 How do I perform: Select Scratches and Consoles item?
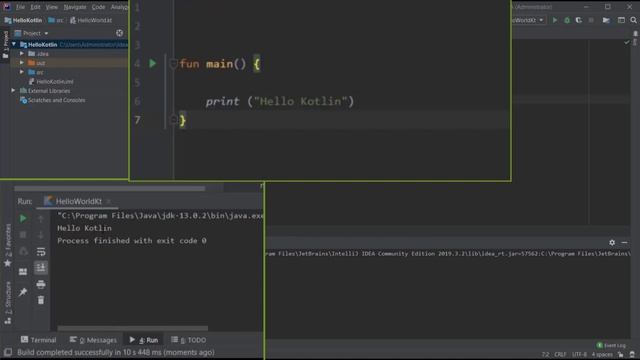(x=53, y=100)
